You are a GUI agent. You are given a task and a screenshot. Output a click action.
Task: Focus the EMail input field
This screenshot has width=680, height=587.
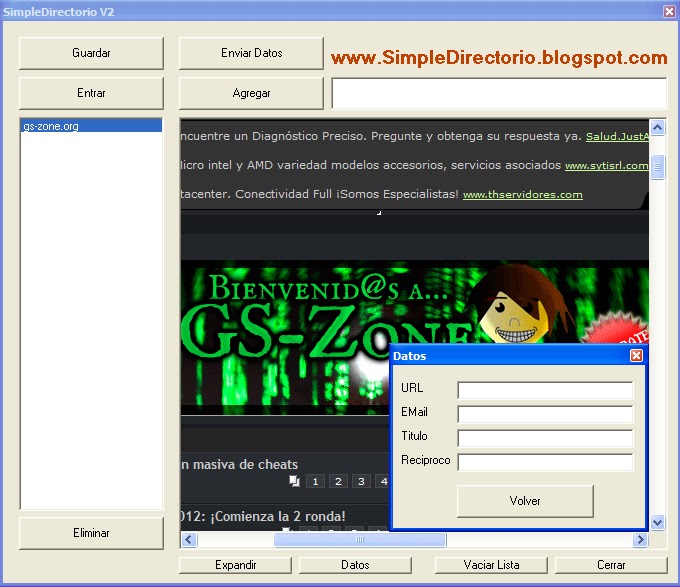click(545, 414)
